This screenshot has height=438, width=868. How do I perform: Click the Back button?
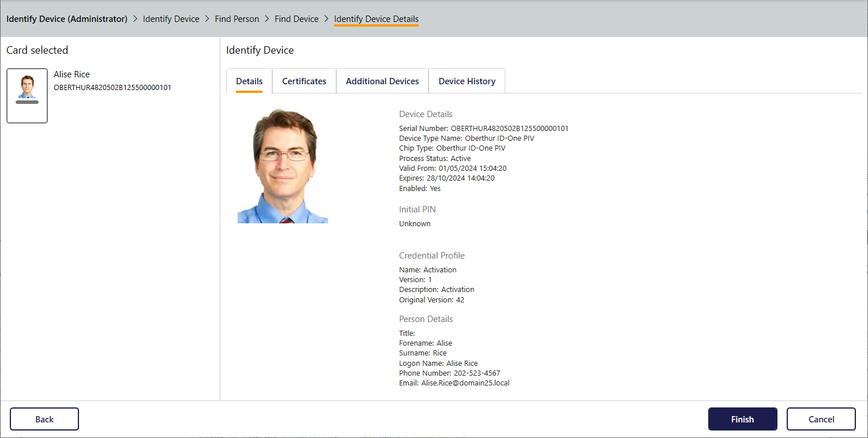pyautogui.click(x=44, y=420)
